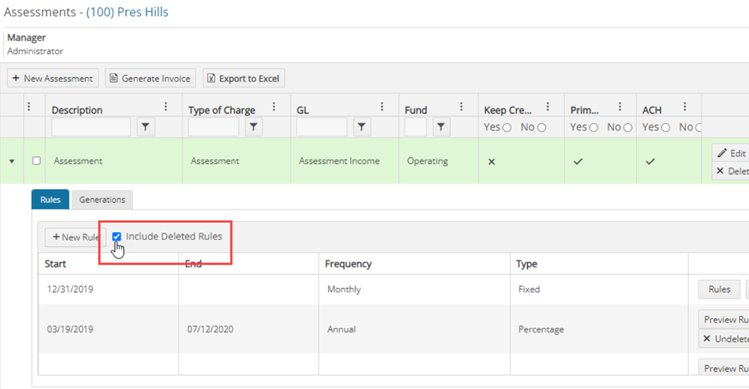Switch to the Rules tab
Screen dimensions: 749x389
[x=50, y=200]
